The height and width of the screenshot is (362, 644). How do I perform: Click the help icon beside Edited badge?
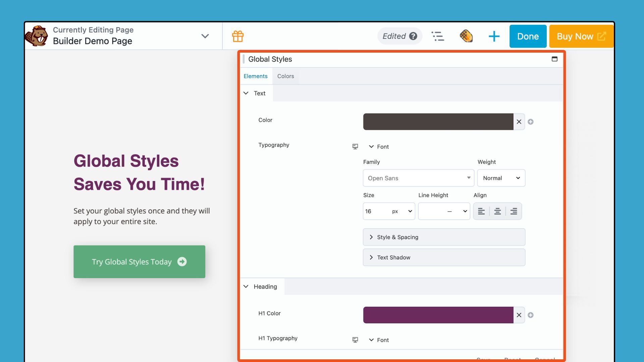413,36
